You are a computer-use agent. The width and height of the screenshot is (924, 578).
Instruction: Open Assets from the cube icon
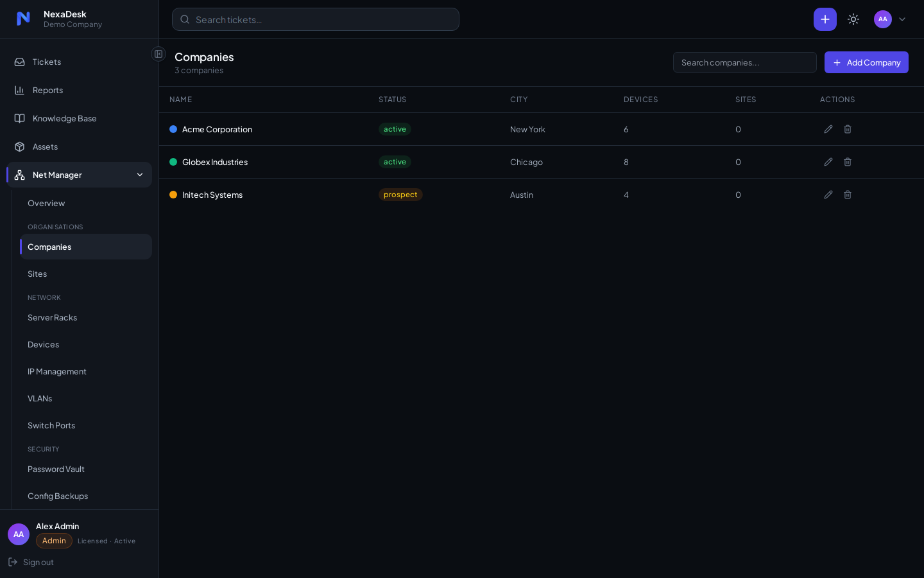pyautogui.click(x=20, y=146)
